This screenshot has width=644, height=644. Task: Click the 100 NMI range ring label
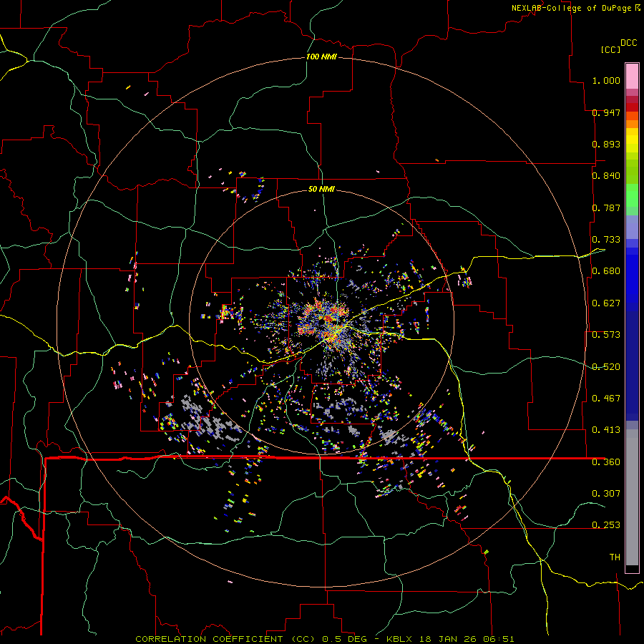[x=321, y=57]
